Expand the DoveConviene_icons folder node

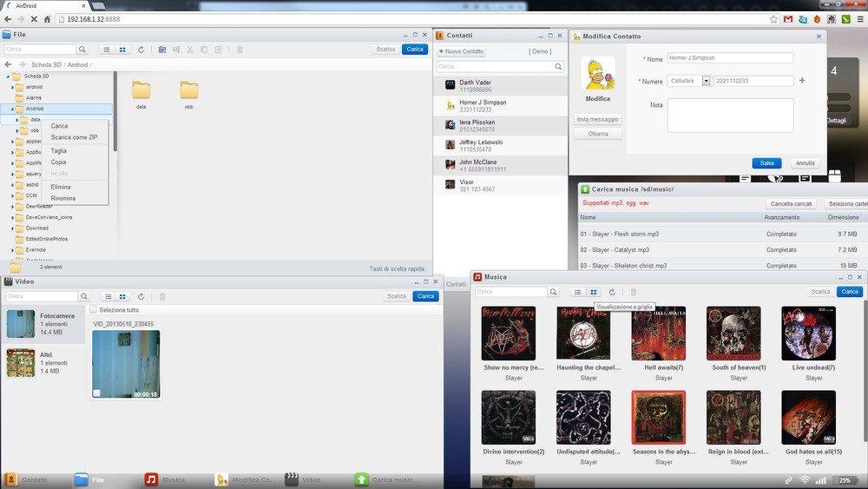click(12, 217)
